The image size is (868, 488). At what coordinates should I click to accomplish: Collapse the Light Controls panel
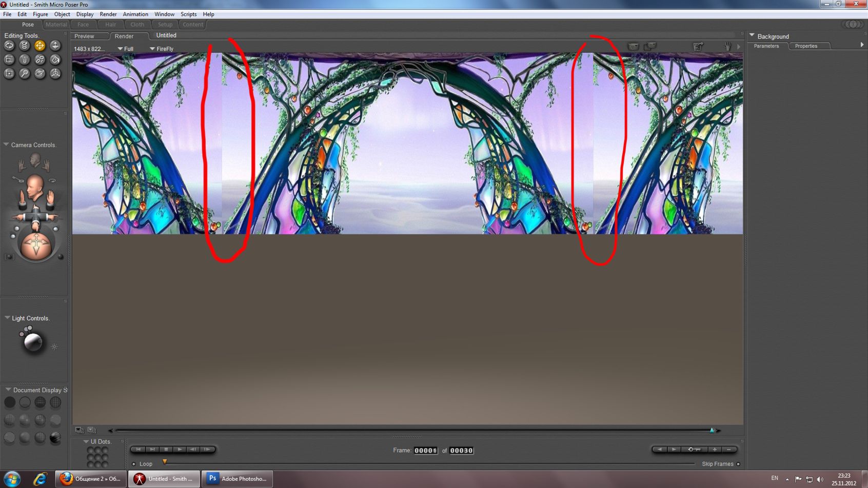(x=7, y=318)
